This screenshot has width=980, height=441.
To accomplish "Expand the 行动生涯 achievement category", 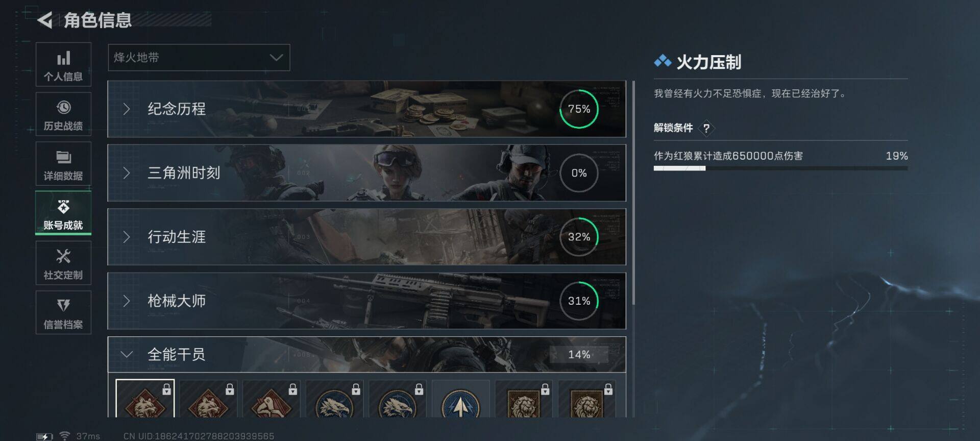I will click(366, 237).
